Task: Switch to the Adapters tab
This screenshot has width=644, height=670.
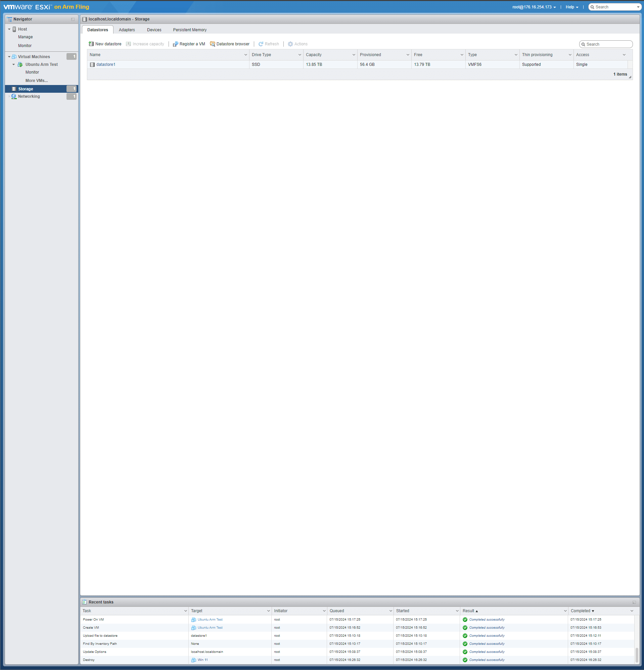Action: click(127, 30)
